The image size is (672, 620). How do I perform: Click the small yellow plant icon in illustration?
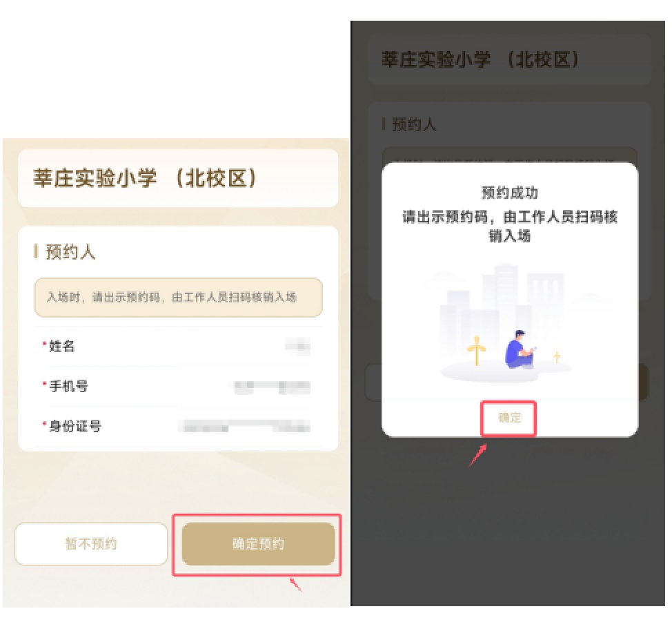point(557,356)
